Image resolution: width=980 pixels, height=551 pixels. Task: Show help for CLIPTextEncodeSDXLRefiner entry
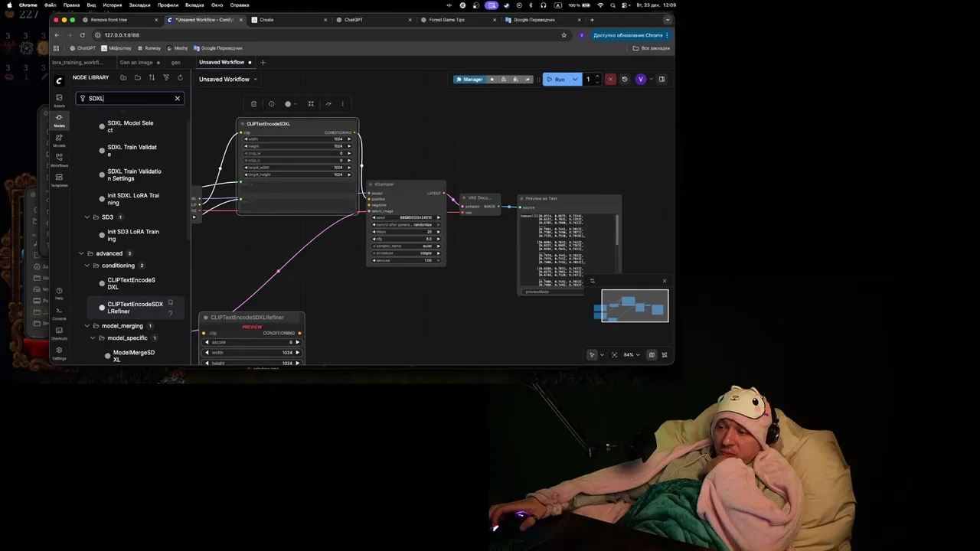pos(170,312)
